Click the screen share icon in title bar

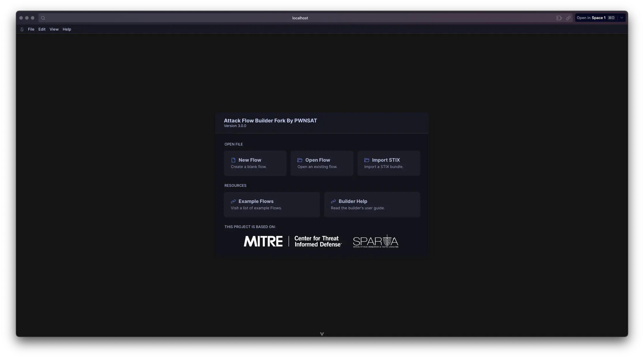pos(559,18)
